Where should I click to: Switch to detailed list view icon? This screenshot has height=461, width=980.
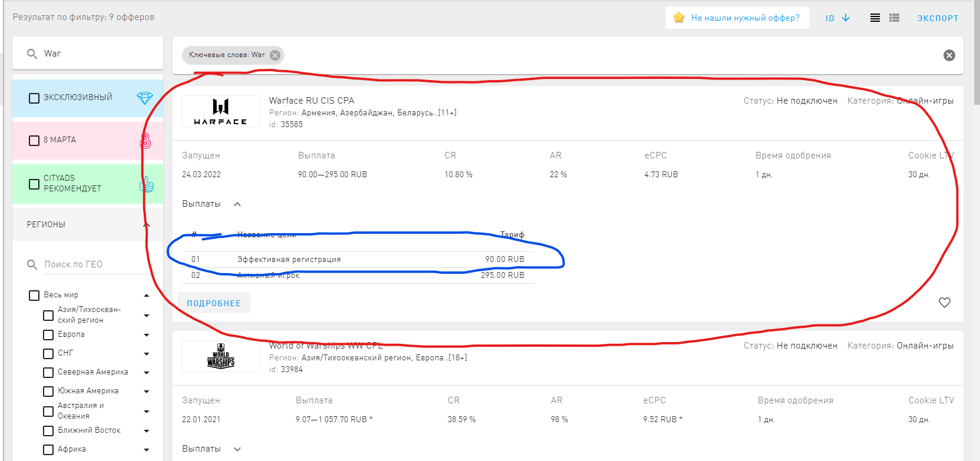point(894,18)
